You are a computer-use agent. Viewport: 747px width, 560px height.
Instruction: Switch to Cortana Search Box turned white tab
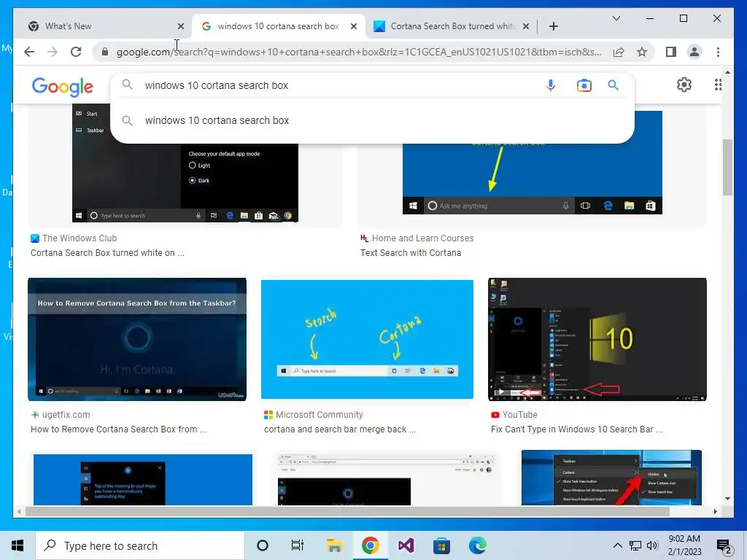(x=452, y=26)
